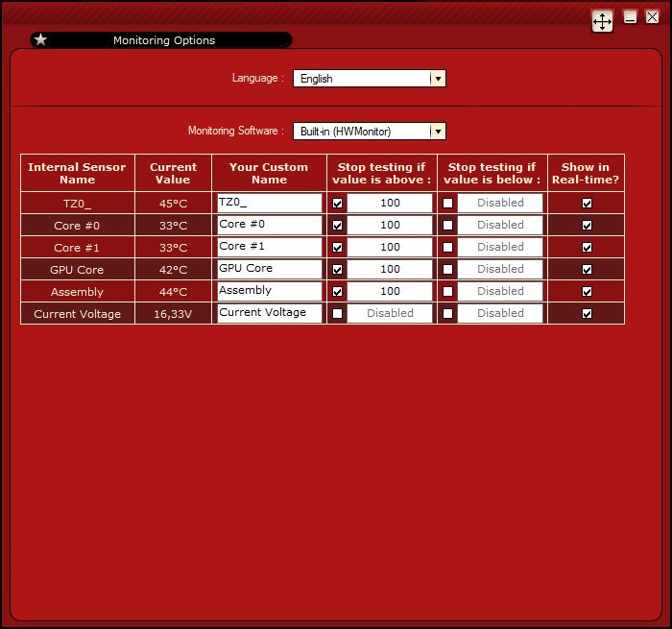Uncheck stop-above checkbox for Core #0
The width and height of the screenshot is (672, 629).
click(x=337, y=225)
